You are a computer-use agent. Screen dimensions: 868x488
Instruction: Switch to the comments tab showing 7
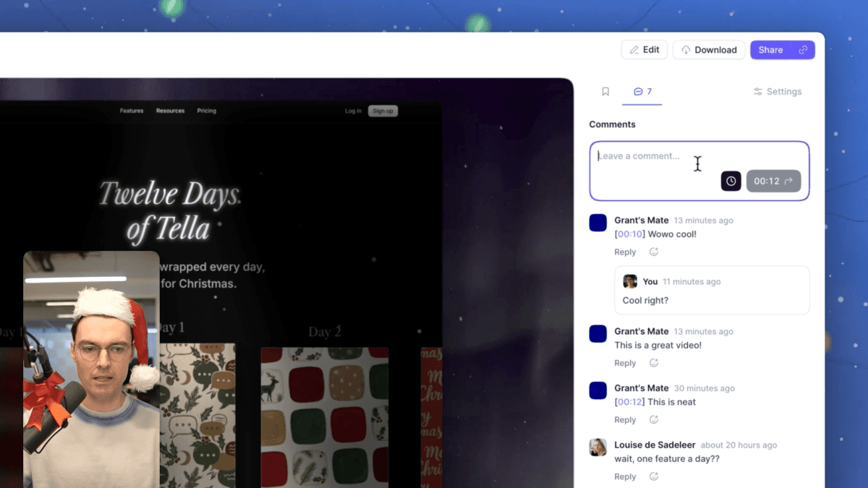coord(642,92)
